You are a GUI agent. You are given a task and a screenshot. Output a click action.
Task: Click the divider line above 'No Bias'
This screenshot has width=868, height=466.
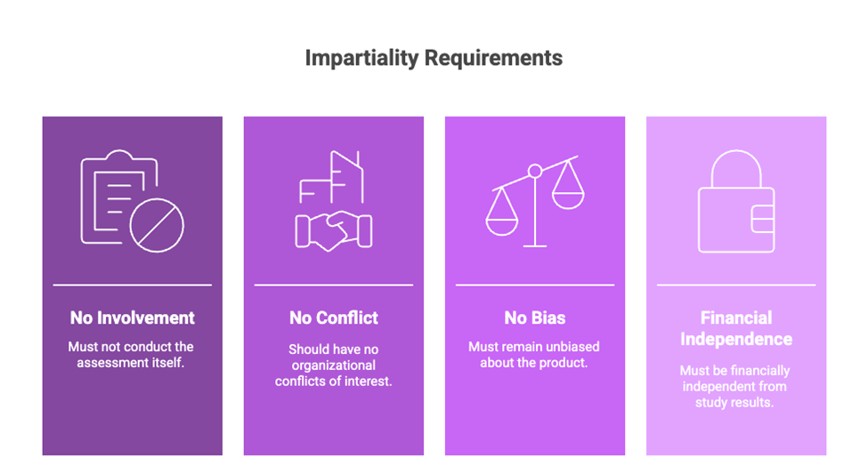(x=535, y=285)
